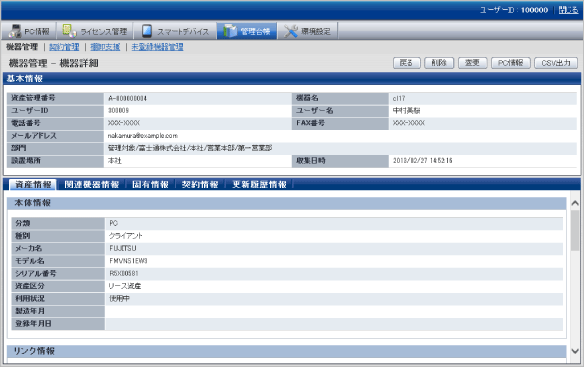
Task: Open the 環境設定 main tab
Action: click(308, 31)
